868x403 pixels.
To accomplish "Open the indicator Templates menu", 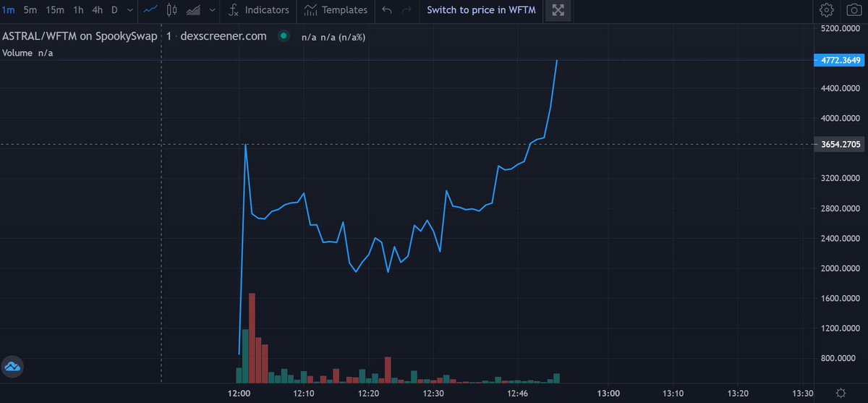I will [x=336, y=10].
